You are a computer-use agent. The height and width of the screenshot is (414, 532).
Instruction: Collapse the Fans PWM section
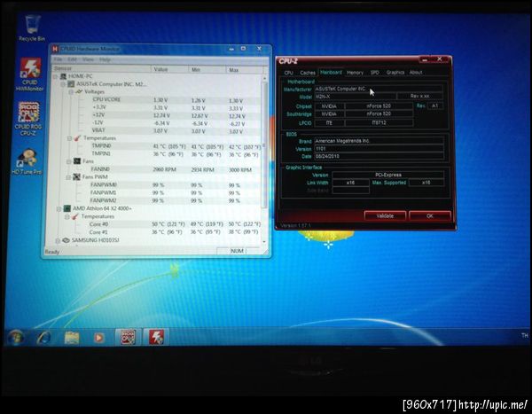[x=69, y=177]
